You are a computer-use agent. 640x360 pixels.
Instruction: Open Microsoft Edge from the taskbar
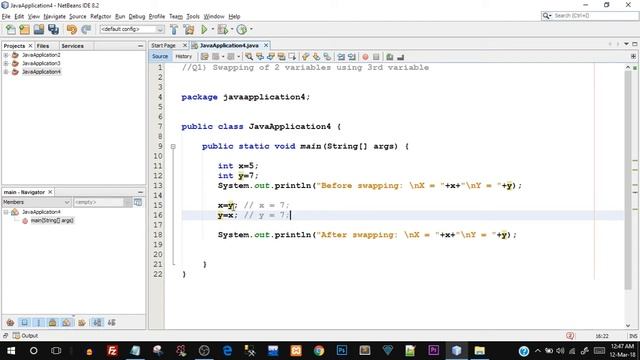[227, 351]
